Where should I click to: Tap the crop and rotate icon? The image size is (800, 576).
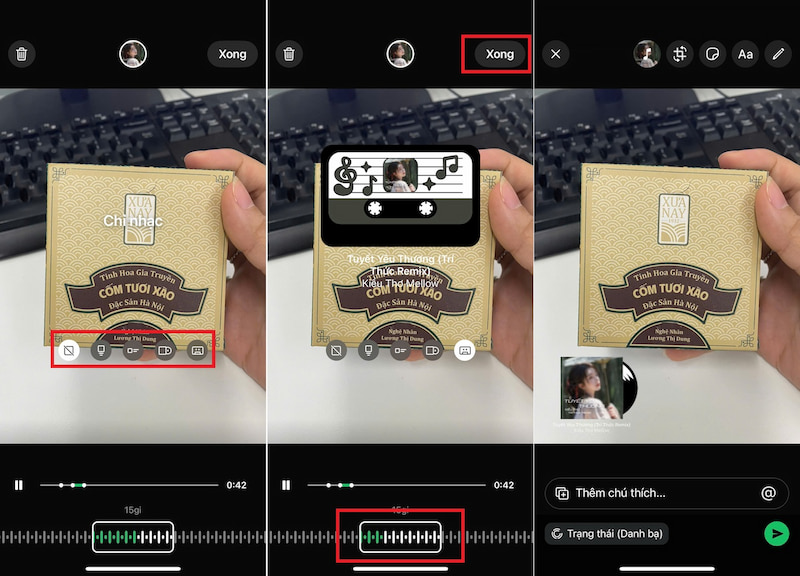pos(681,54)
